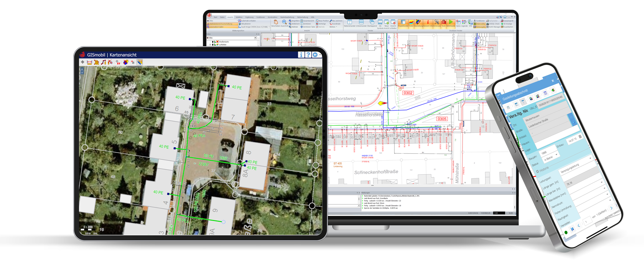644x260 pixels.
Task: Close the Gasleitungsabschnitt form on the phone
Action: (553, 81)
